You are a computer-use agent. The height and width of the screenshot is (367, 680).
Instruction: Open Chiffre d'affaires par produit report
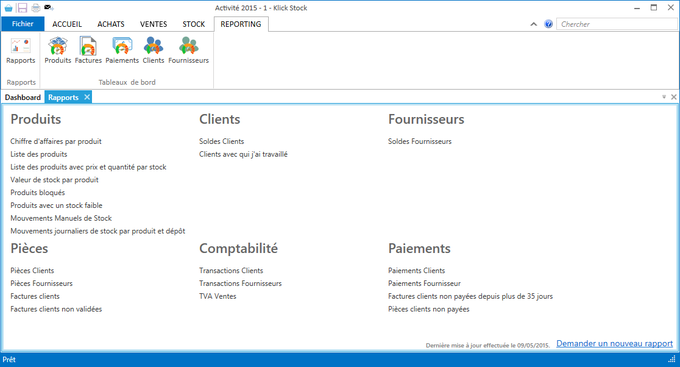(x=56, y=141)
